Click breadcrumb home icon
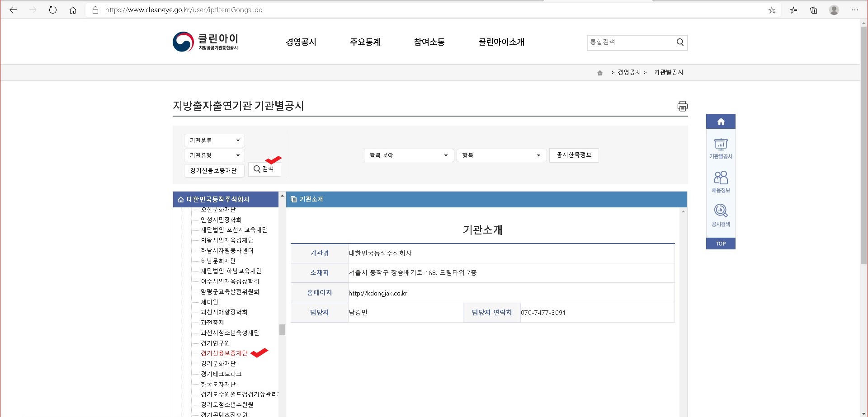The width and height of the screenshot is (868, 417). [600, 73]
